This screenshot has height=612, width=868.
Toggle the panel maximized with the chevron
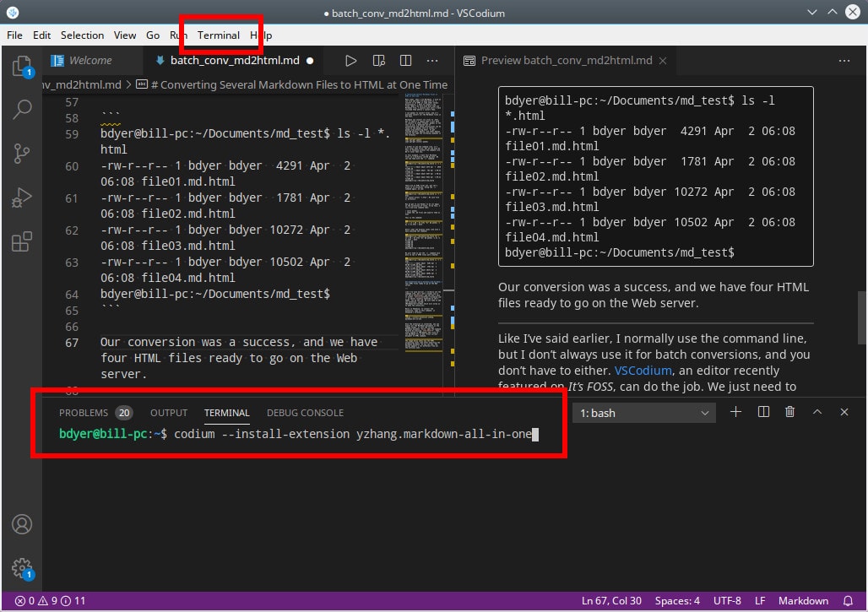point(816,412)
